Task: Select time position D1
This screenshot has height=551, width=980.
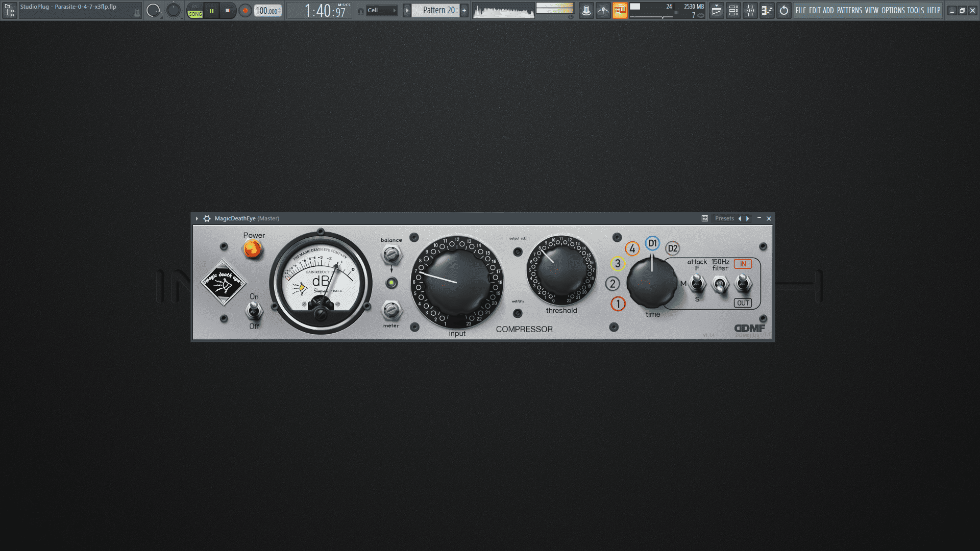Action: tap(652, 243)
